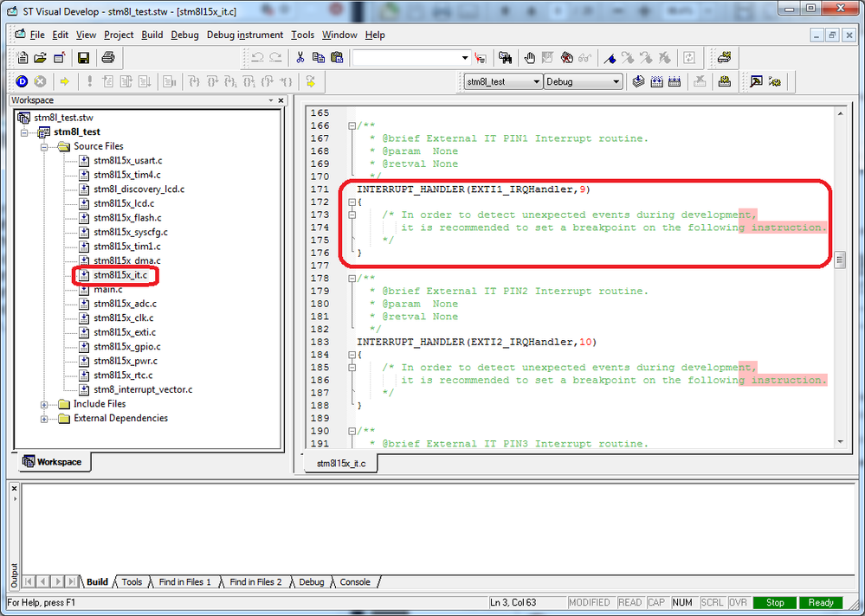Viewport: 865px width, 616px height.
Task: Select stm8l15x_usart.c in the tree
Action: [x=127, y=160]
